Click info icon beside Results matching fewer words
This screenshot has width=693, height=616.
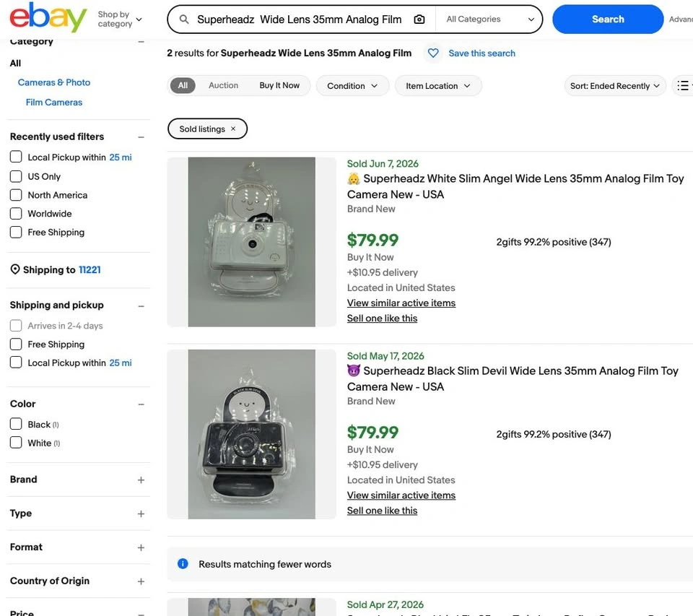tap(183, 564)
